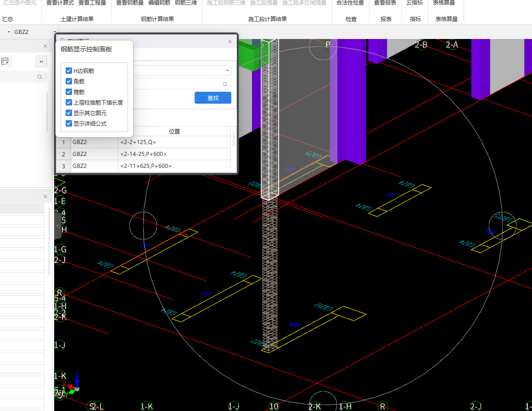Click the double-arrow expand button in left panel
Viewport: 532px width, 411px height.
point(41,62)
